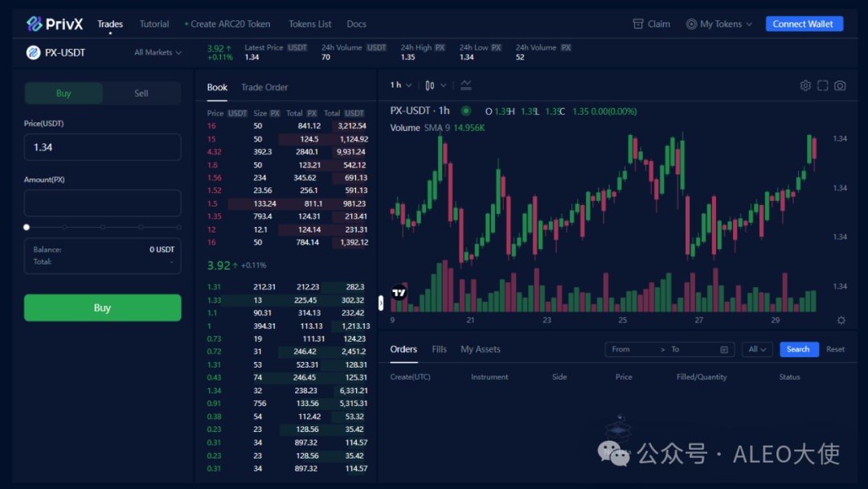This screenshot has height=489, width=868.
Task: Click the candlestick chart type icon
Action: click(429, 85)
